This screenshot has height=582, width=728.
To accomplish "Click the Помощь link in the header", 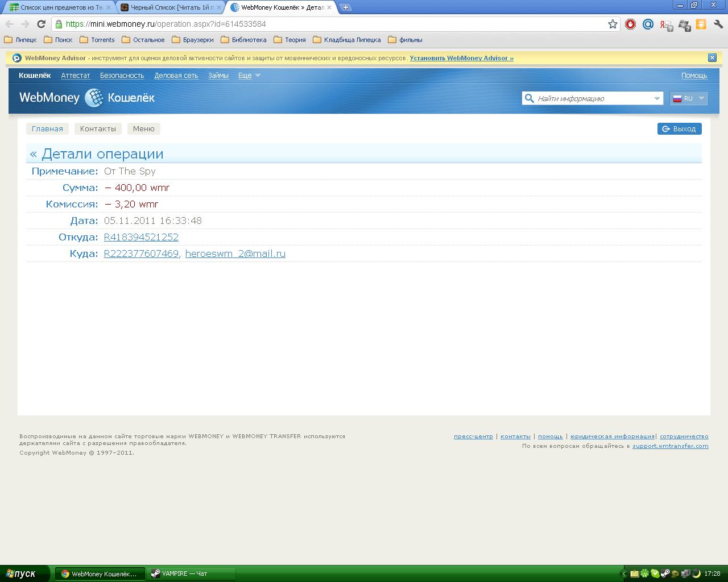I will click(x=694, y=75).
